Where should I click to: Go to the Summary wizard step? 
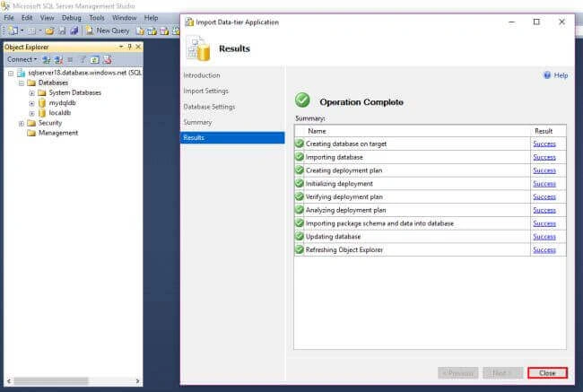pos(197,122)
